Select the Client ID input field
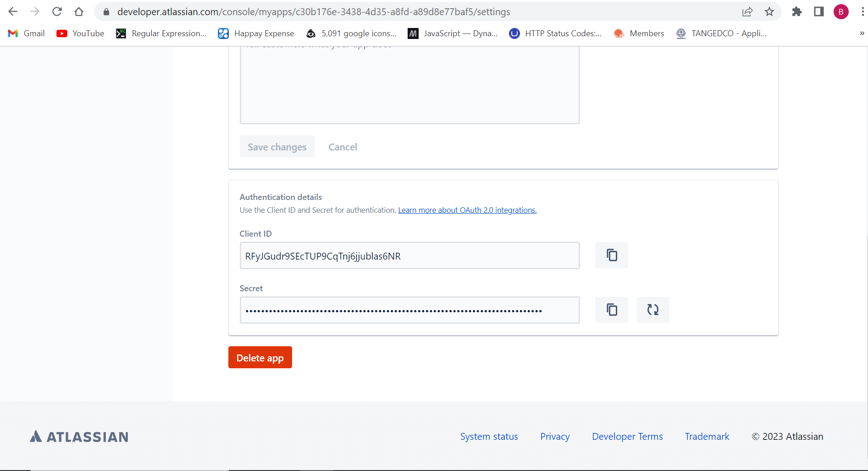Image resolution: width=868 pixels, height=471 pixels. point(409,255)
